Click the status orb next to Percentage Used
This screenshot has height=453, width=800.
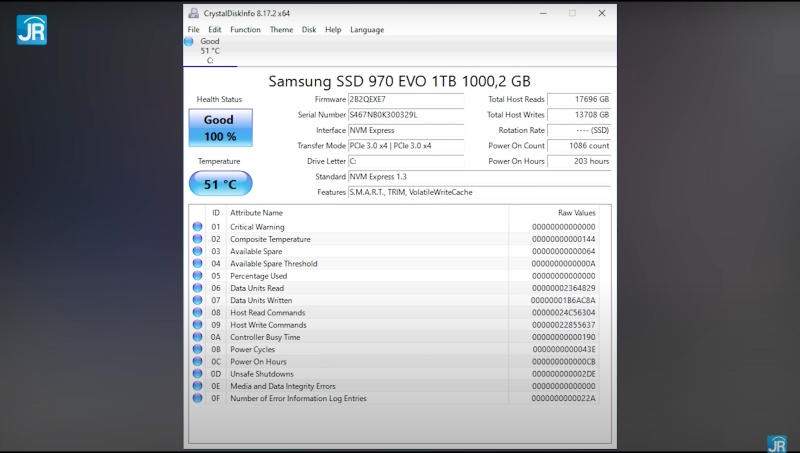(197, 276)
